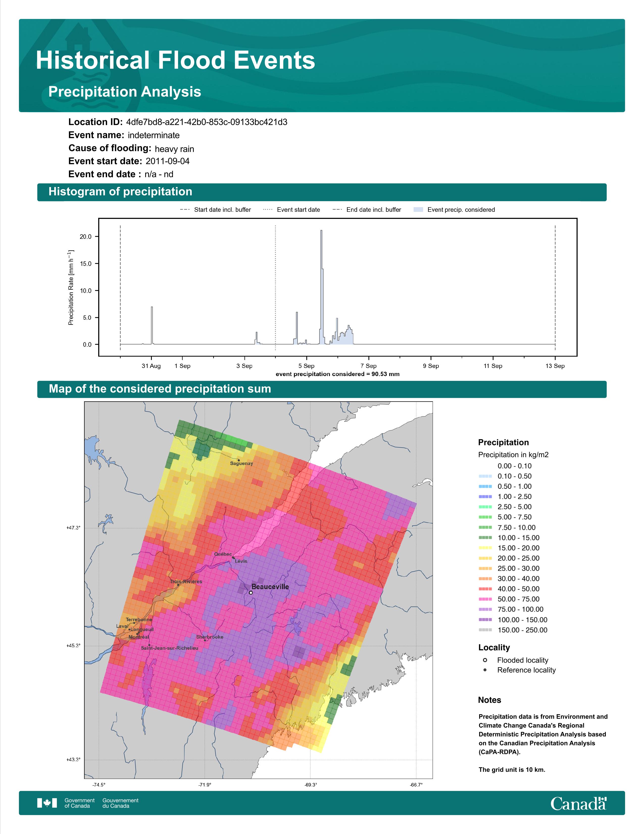The width and height of the screenshot is (644, 834).
Task: Click the 25.00 - 30.00 precipitation swatch
Action: 485,569
